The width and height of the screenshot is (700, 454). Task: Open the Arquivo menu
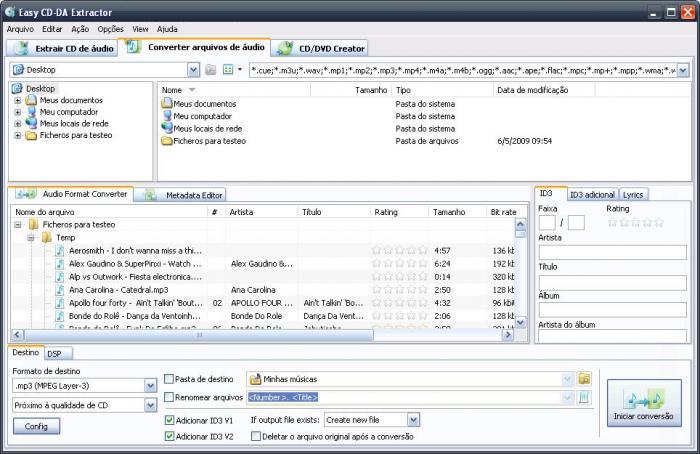[x=20, y=29]
